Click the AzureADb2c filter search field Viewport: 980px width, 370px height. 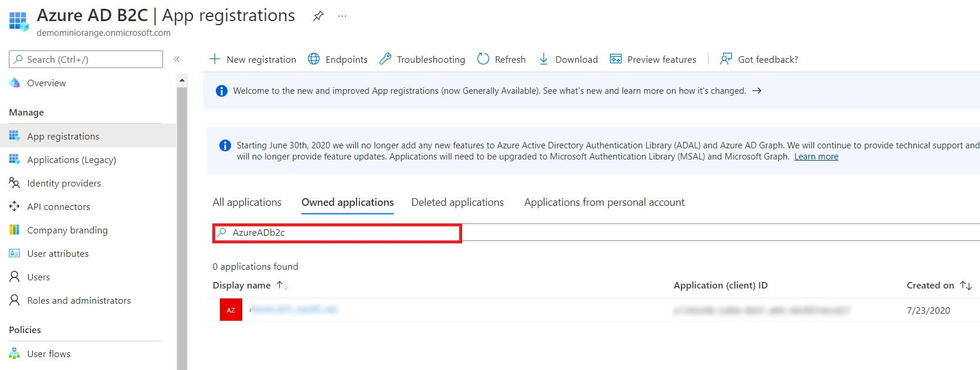pyautogui.click(x=337, y=233)
